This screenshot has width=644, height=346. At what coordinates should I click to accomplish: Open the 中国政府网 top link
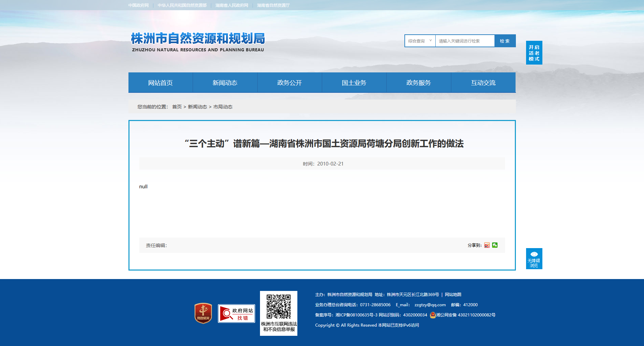click(x=139, y=5)
